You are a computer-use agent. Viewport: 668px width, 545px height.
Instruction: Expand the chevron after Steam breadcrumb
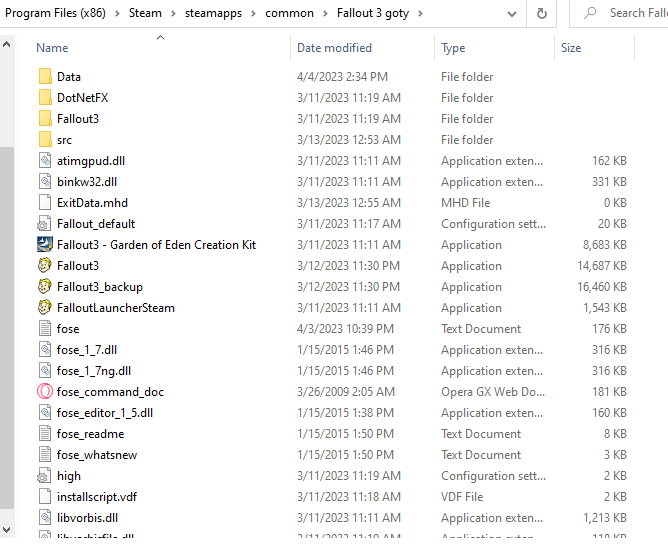pos(173,14)
